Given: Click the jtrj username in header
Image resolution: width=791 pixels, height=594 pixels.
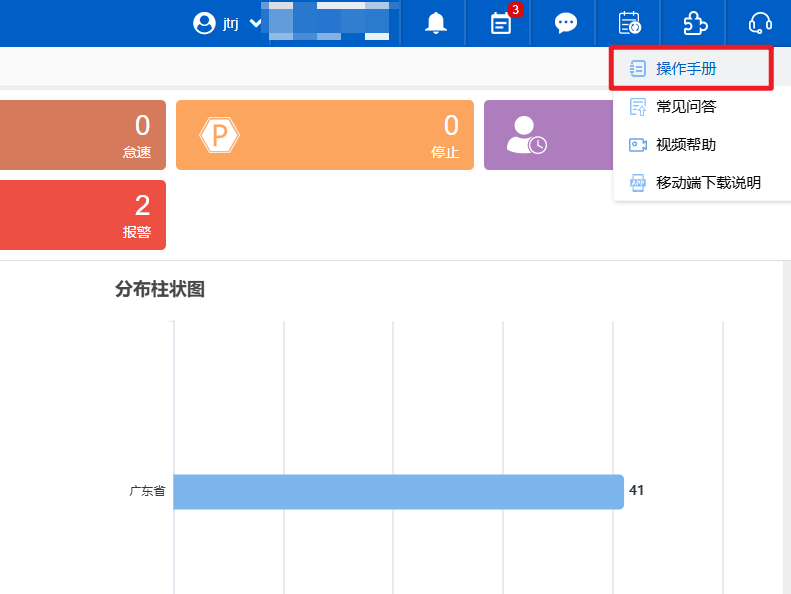Looking at the screenshot, I should coord(230,23).
